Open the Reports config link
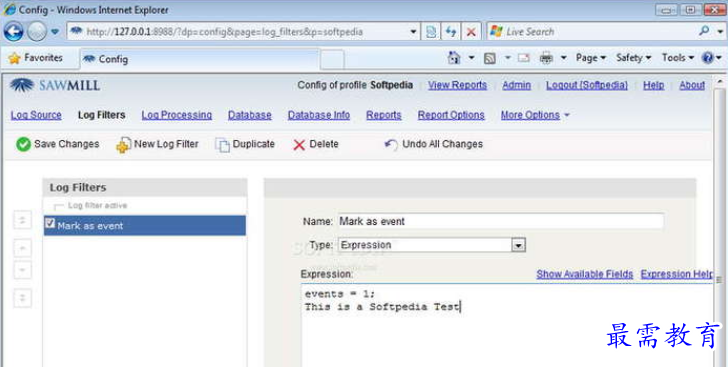728x367 pixels. point(384,115)
